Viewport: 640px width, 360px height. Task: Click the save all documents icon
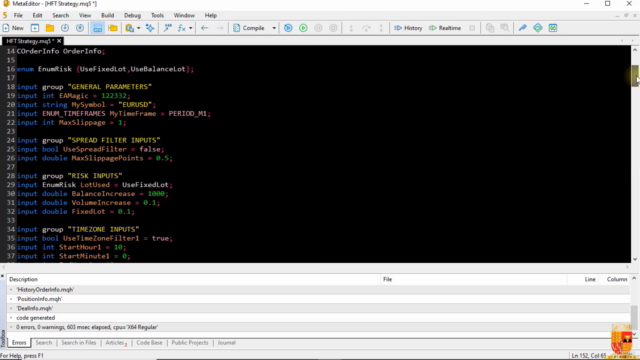point(80,28)
